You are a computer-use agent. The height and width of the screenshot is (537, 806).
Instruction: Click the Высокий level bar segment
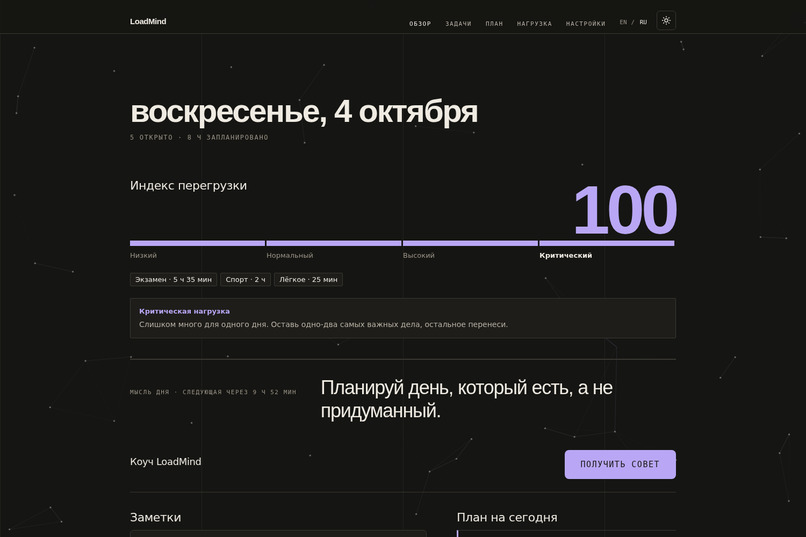(x=470, y=243)
